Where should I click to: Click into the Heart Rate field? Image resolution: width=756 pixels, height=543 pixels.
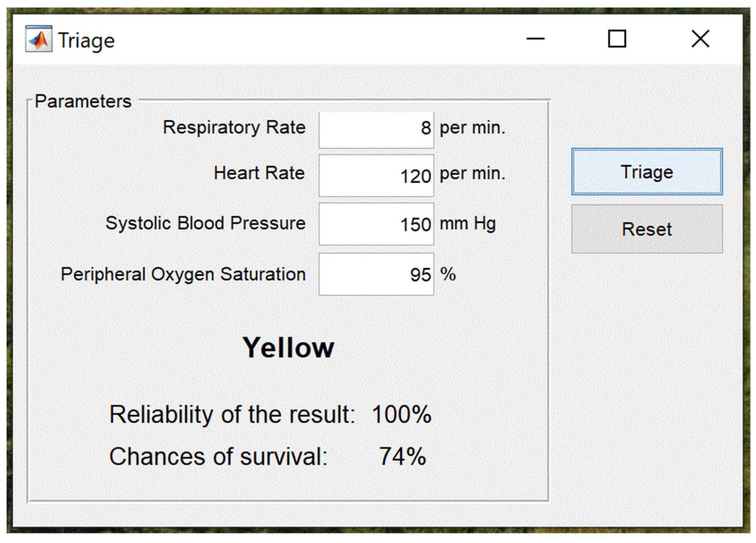[376, 175]
